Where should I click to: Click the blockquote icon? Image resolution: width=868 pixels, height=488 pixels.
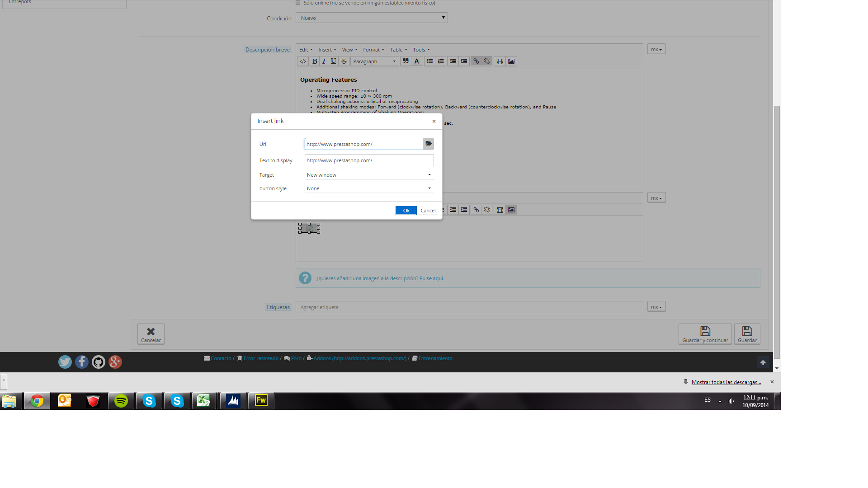(406, 61)
